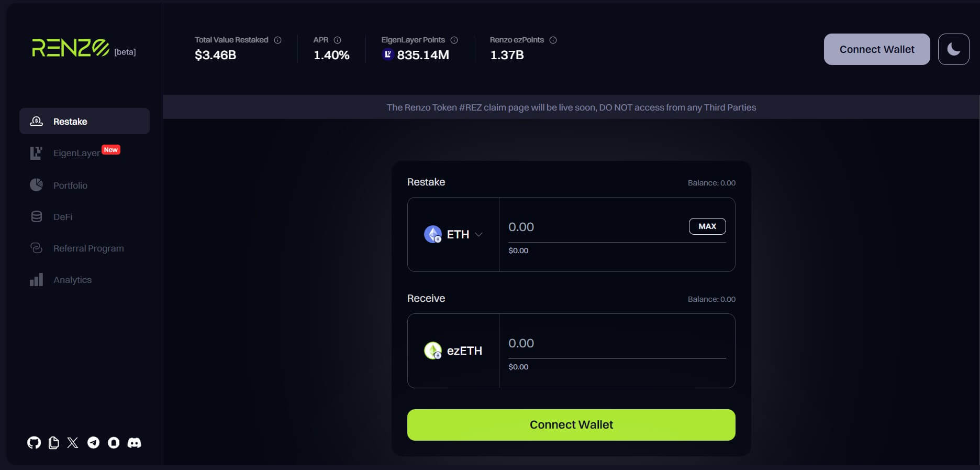Click Balance: 0.00 in Restake section
Viewport: 980px width, 470px height.
[711, 183]
